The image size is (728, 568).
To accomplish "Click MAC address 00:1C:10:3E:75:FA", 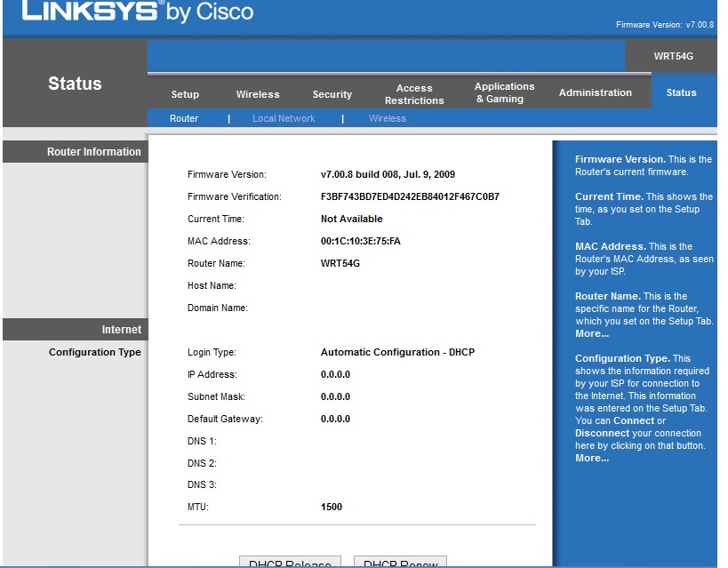I will [x=360, y=241].
